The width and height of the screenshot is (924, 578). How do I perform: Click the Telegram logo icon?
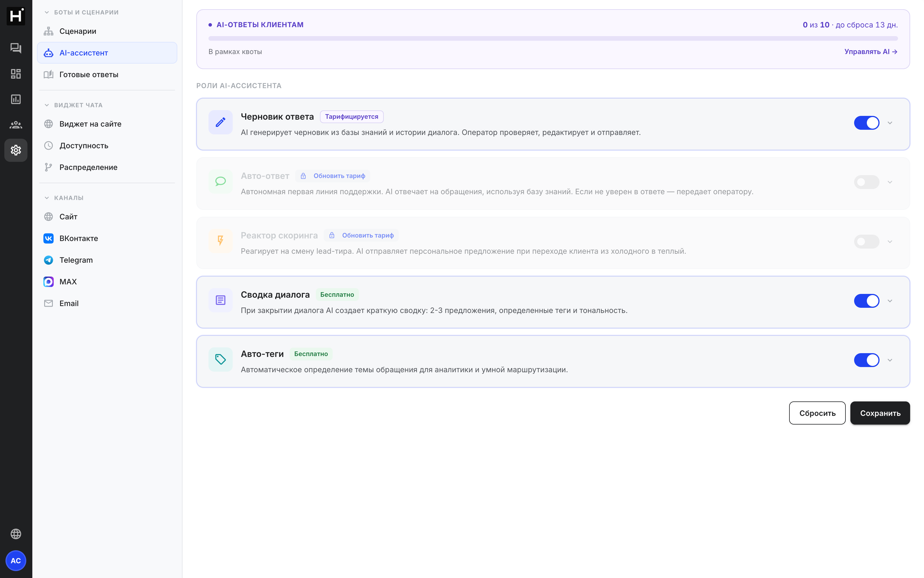point(49,260)
